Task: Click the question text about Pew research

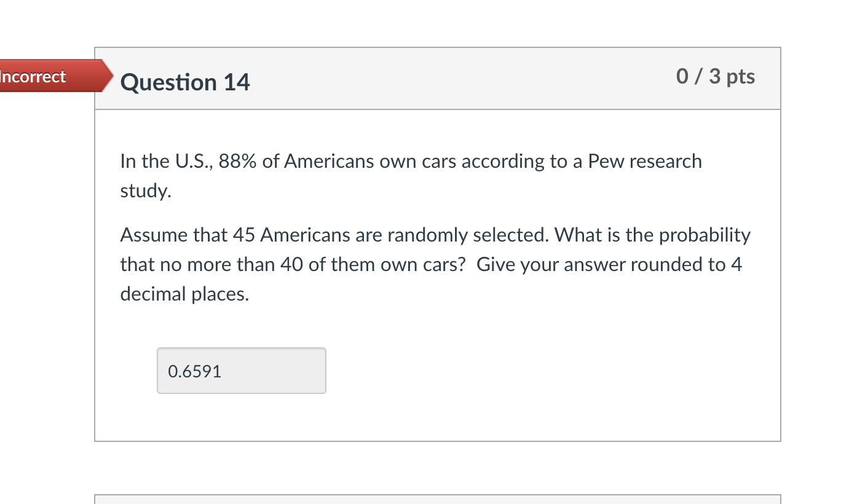Action: click(411, 161)
